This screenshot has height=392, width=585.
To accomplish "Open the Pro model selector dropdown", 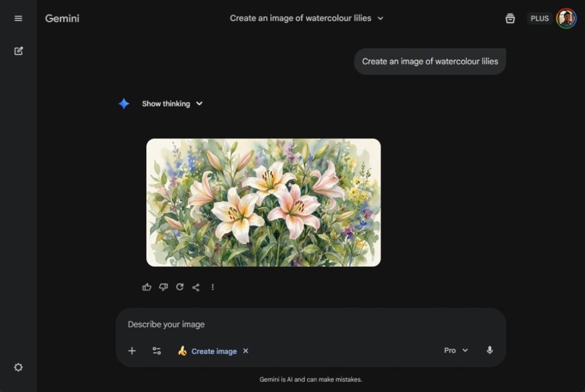I will tap(456, 350).
